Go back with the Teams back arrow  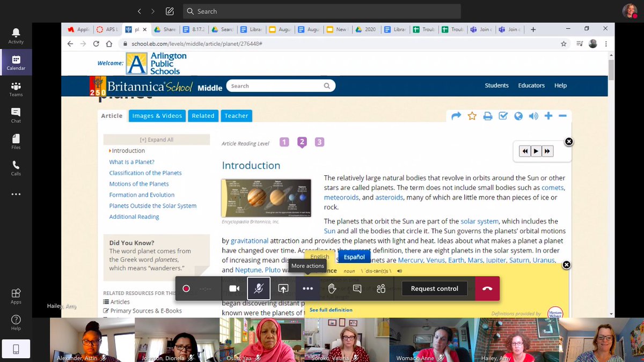coord(140,11)
